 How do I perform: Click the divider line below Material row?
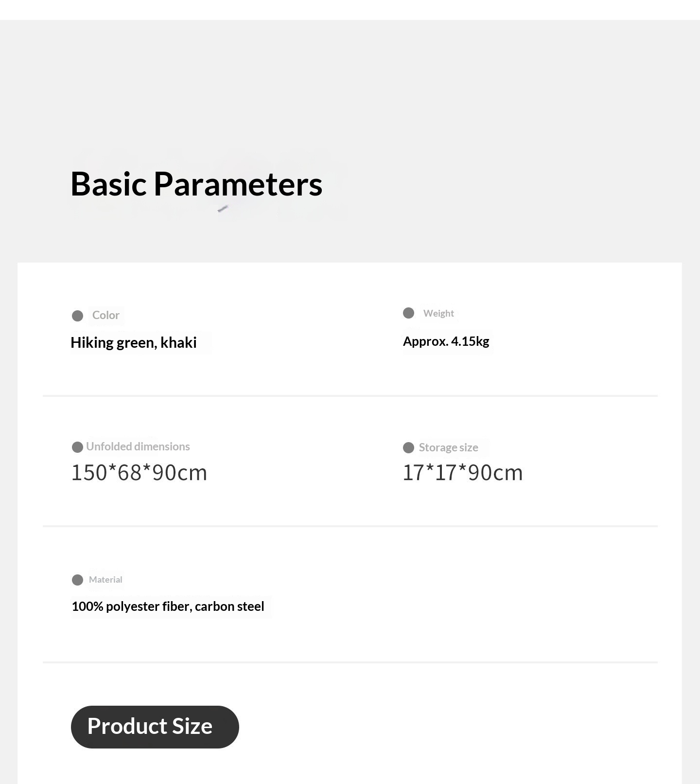350,662
